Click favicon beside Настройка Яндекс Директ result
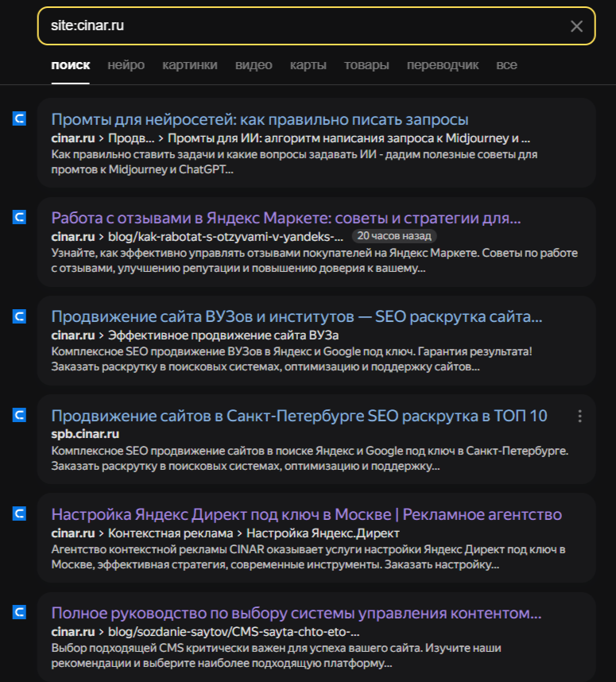 tap(19, 513)
